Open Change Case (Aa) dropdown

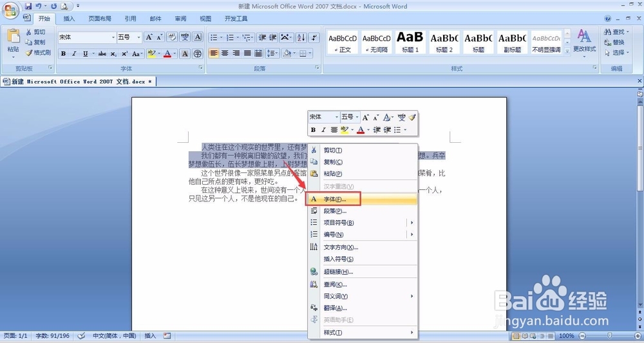[x=138, y=53]
